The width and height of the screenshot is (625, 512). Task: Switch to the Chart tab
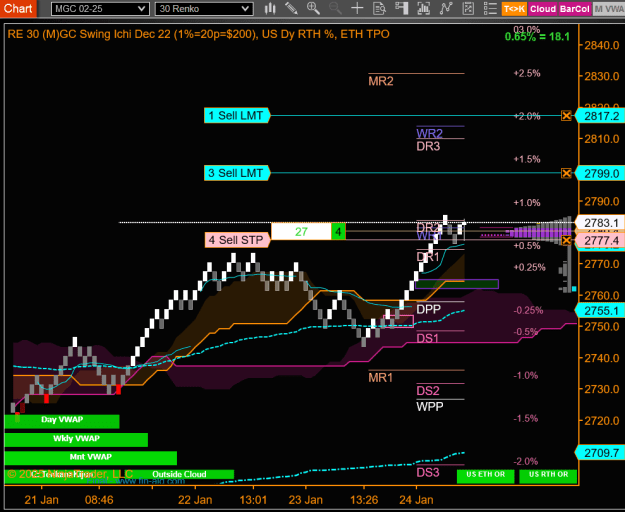[x=18, y=8]
